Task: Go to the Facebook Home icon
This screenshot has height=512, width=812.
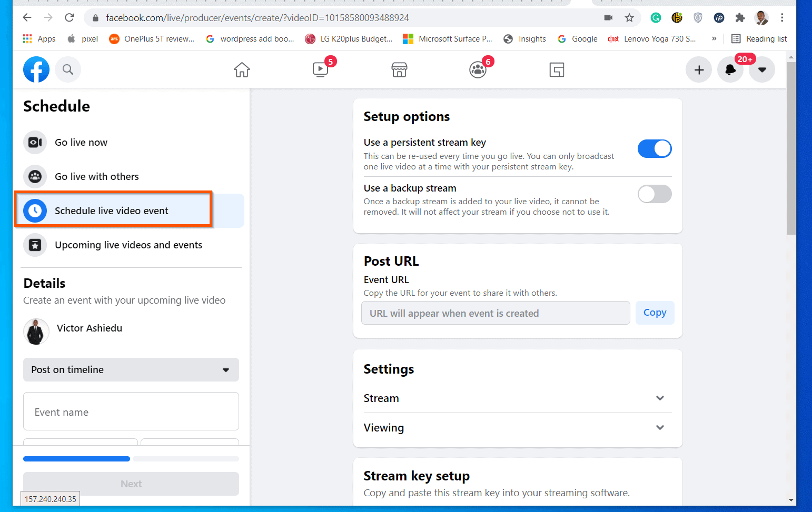Action: [242, 69]
